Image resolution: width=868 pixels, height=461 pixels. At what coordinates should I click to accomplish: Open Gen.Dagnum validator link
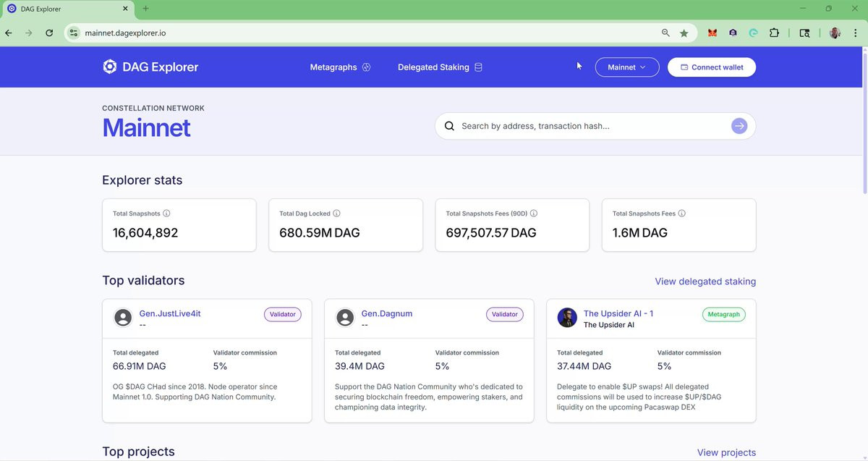[387, 313]
